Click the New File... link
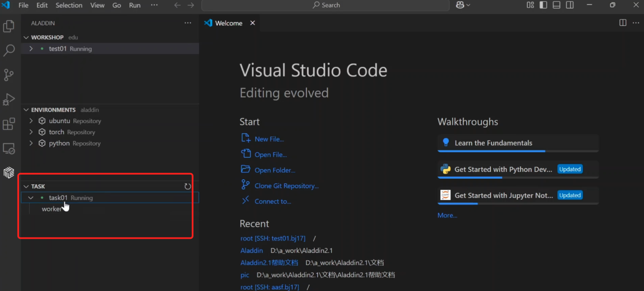 [x=269, y=139]
